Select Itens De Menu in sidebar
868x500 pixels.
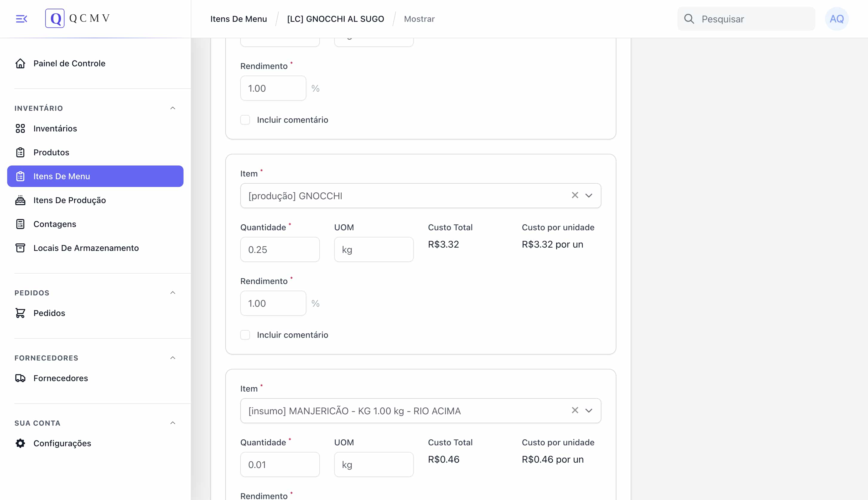click(x=95, y=176)
